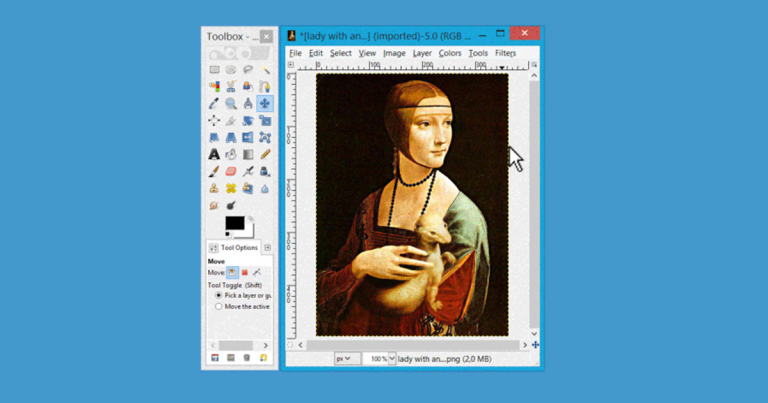Select the Airbrush tool
The image size is (768, 403).
click(x=248, y=171)
